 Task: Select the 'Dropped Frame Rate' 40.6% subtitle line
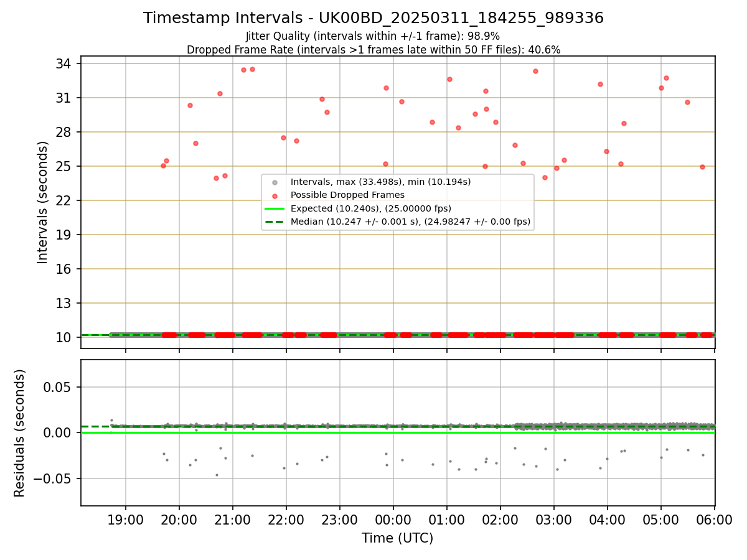click(374, 50)
